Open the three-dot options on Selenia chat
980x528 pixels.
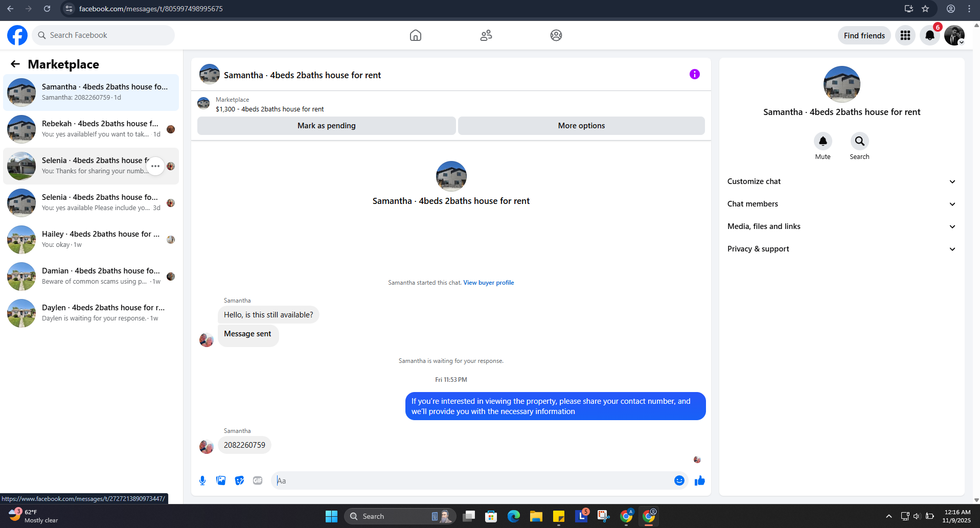point(155,166)
